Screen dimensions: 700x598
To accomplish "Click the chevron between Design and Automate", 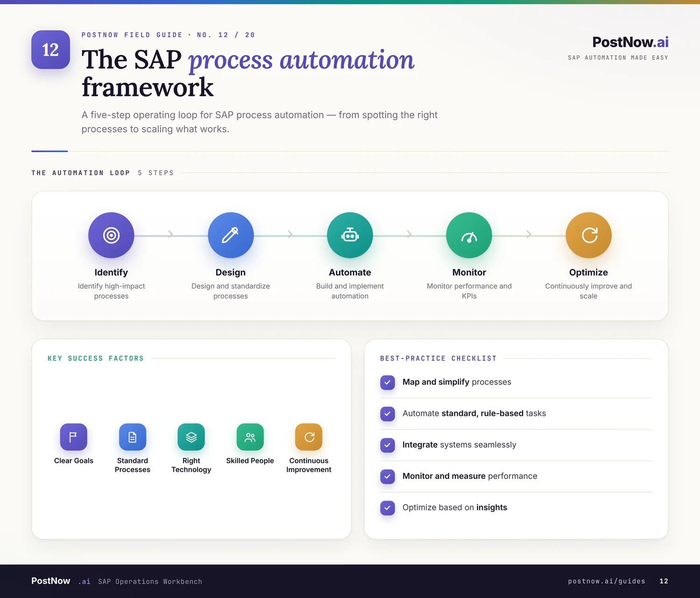I will pos(290,234).
